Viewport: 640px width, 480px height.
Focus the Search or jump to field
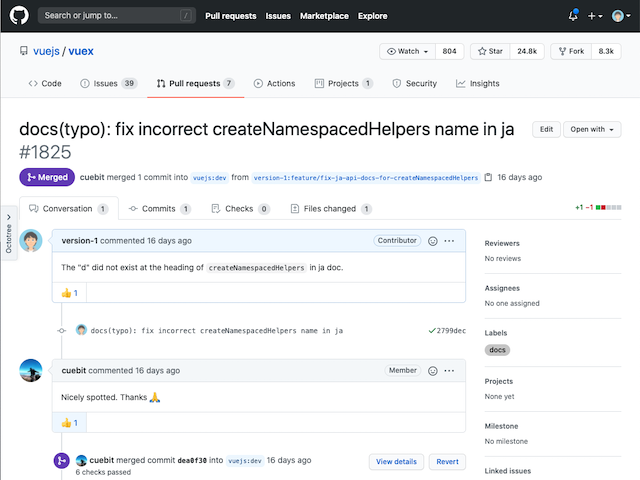(x=117, y=16)
